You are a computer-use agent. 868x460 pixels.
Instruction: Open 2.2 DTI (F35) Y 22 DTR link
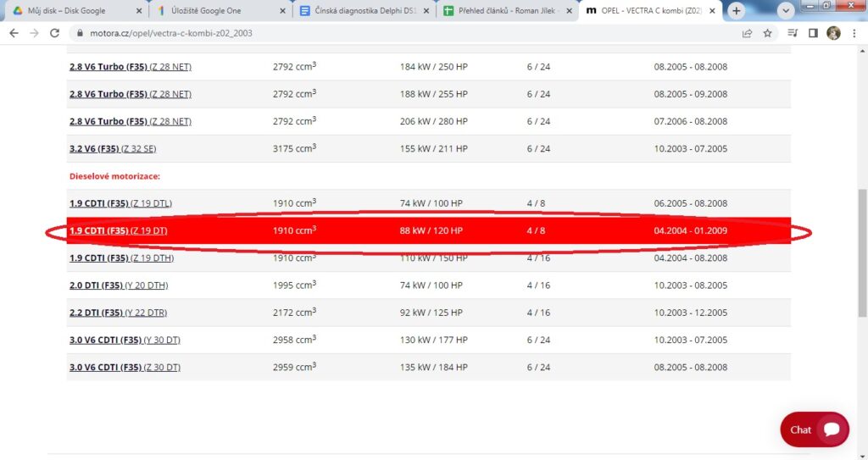[118, 313]
